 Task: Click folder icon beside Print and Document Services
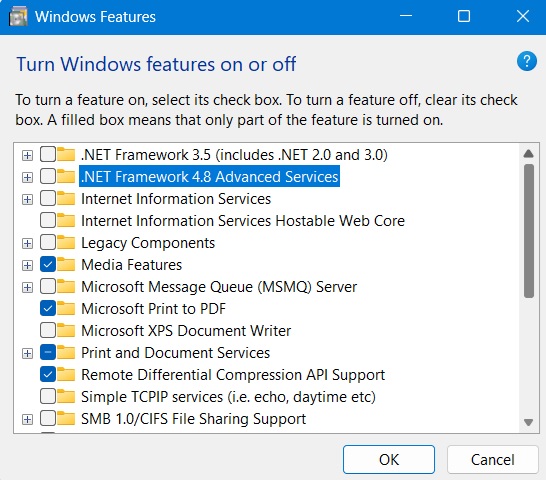coord(66,353)
